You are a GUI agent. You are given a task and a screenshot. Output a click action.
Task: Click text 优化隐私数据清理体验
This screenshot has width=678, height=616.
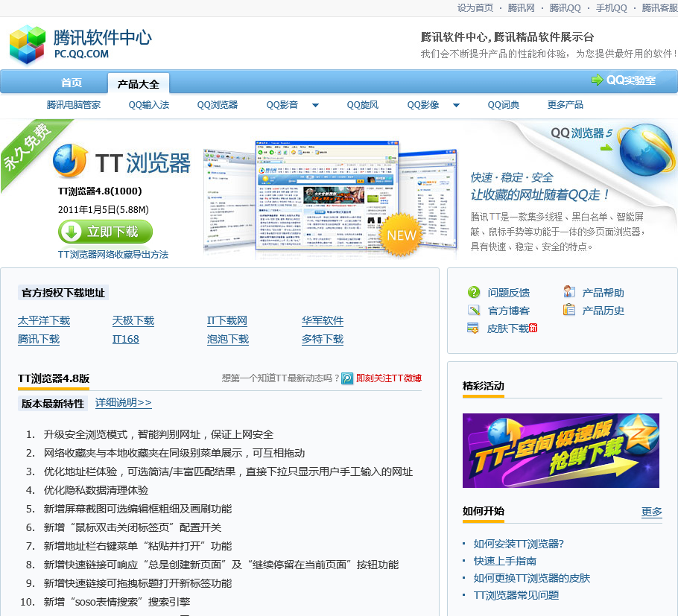coord(96,490)
